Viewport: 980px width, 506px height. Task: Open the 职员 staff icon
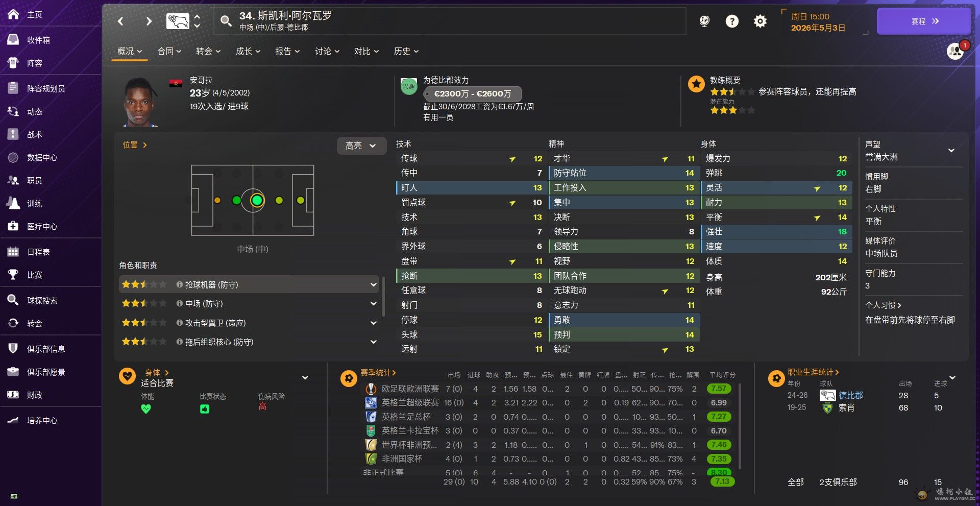click(x=13, y=180)
